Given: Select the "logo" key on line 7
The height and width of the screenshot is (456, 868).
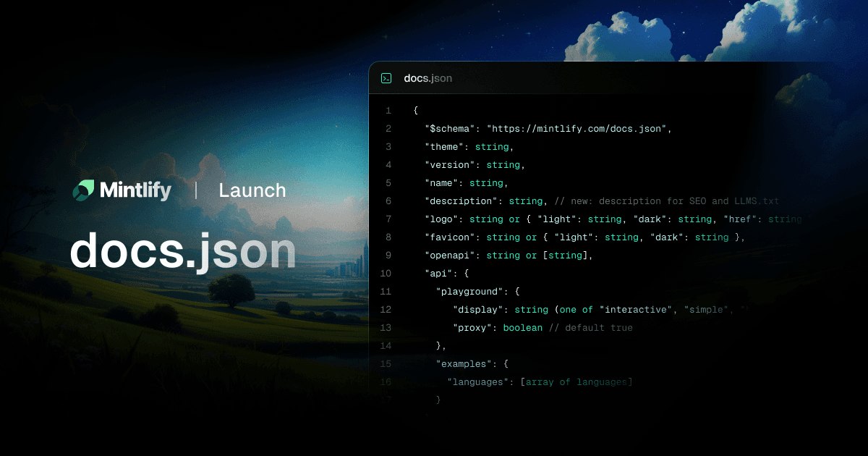Looking at the screenshot, I should click(441, 219).
